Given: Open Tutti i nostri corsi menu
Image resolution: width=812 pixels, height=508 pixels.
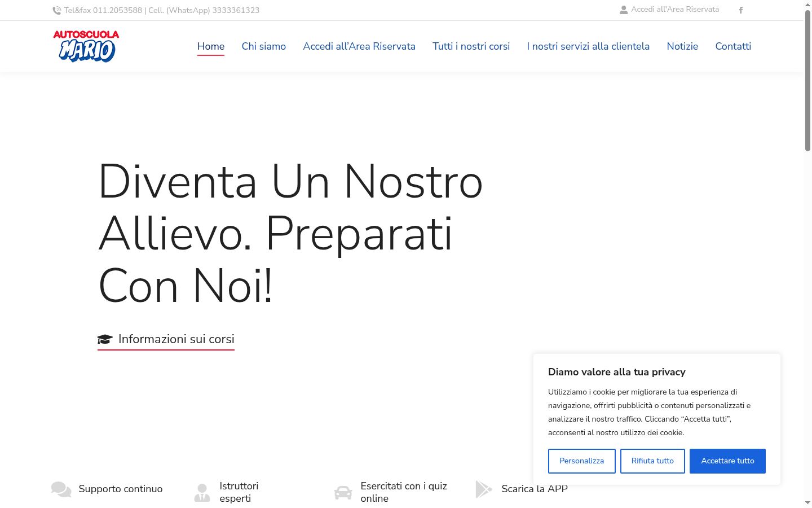Looking at the screenshot, I should coord(471,46).
